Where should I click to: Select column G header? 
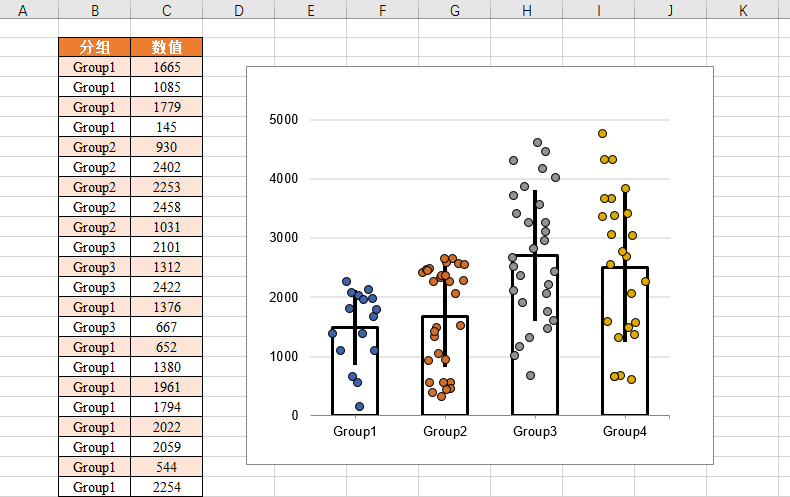click(x=455, y=10)
